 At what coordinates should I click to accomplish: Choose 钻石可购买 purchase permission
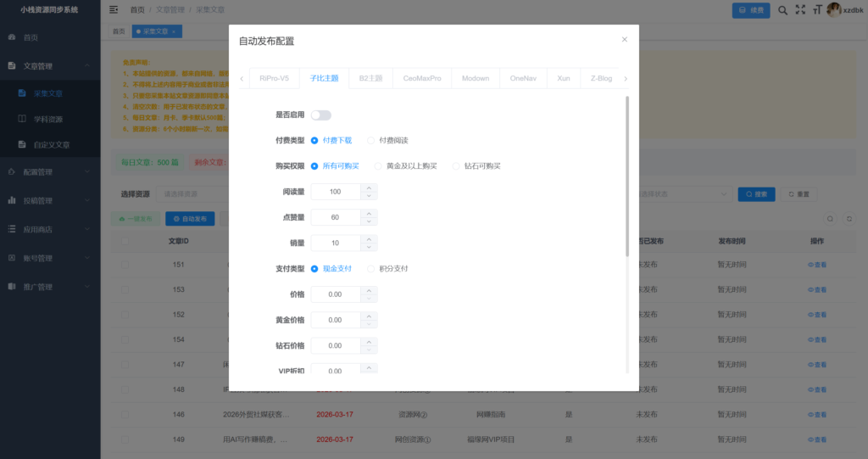(x=476, y=166)
